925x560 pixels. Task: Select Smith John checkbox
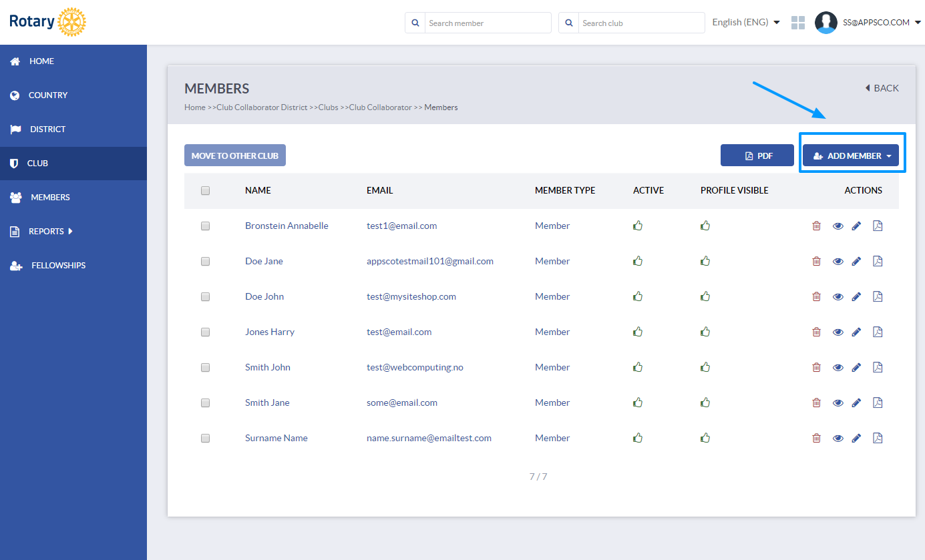click(x=205, y=367)
